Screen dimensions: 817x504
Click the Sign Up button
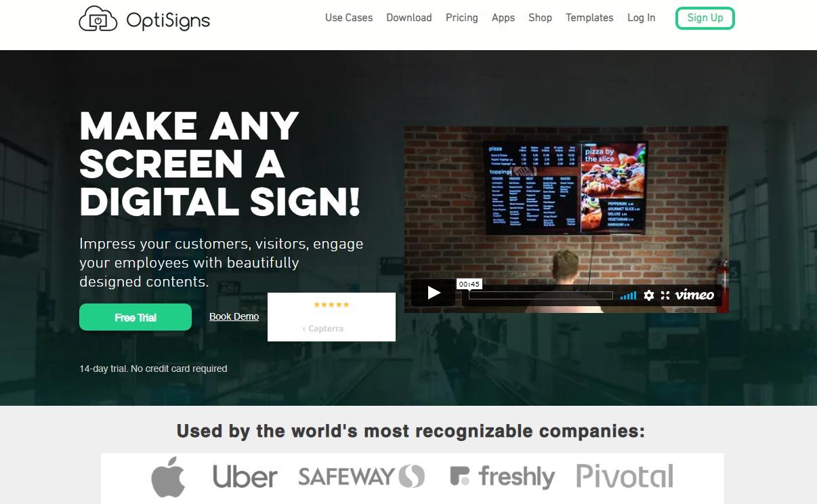(x=705, y=18)
